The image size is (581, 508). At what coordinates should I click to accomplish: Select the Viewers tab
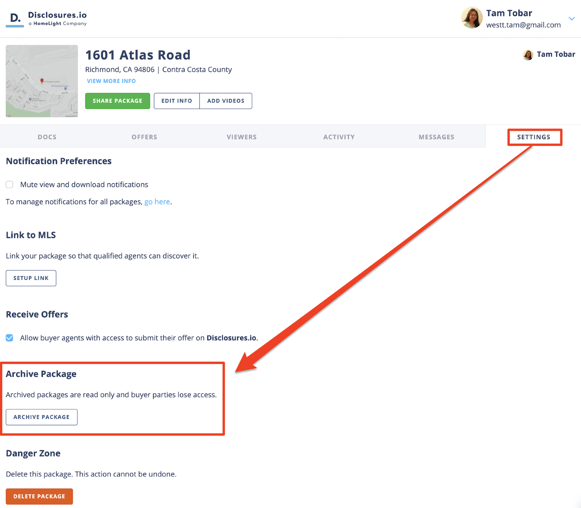click(242, 137)
